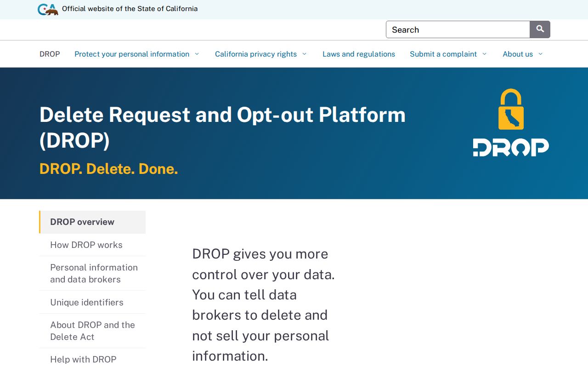Click the Delete Request and Opt-out Platform heading

pos(222,127)
